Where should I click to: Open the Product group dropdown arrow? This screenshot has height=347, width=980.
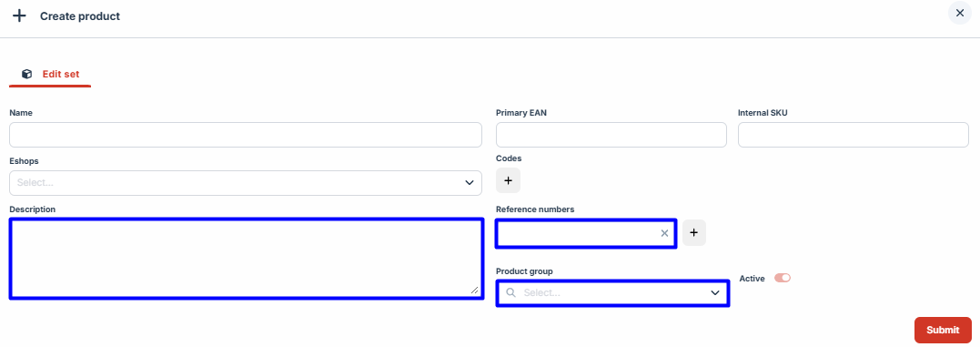(715, 292)
